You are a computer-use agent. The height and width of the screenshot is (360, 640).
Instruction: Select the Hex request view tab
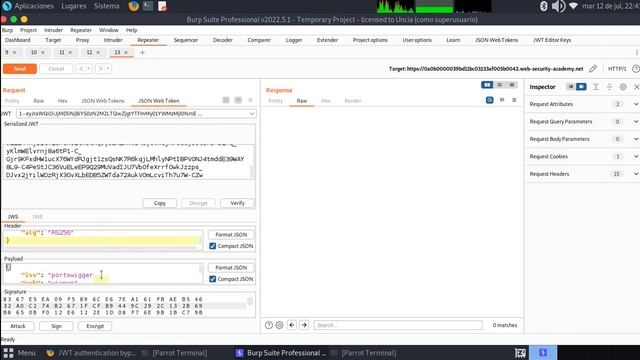click(x=62, y=101)
